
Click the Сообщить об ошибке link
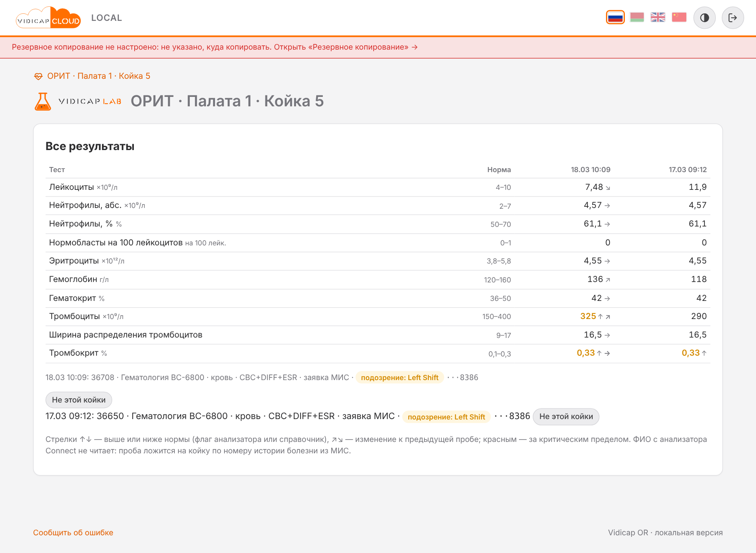(73, 533)
